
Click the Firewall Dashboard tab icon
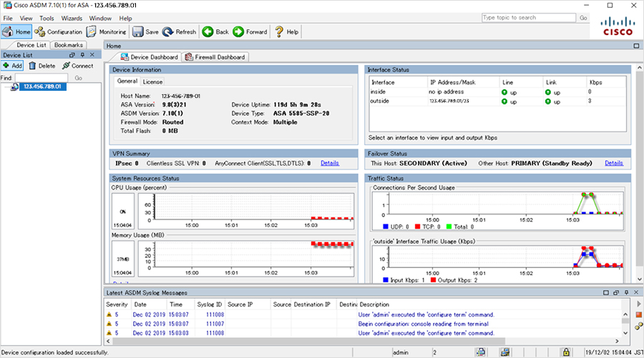[x=189, y=57]
